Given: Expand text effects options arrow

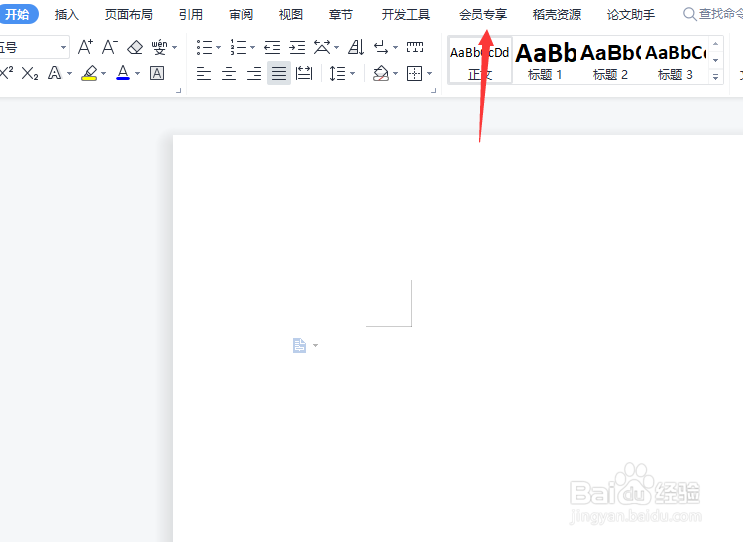Looking at the screenshot, I should point(70,73).
